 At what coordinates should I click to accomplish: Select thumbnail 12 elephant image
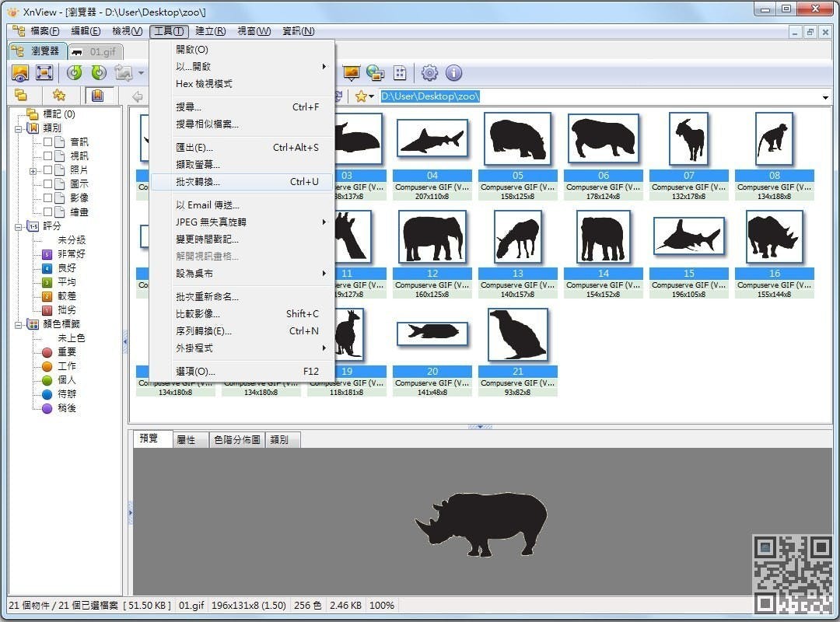pos(432,237)
